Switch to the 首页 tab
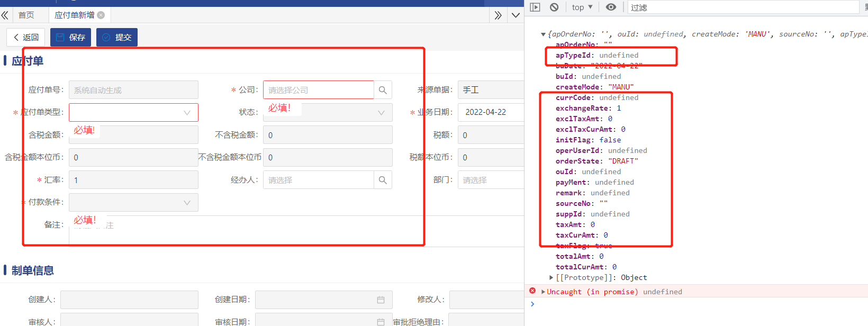 (x=26, y=15)
